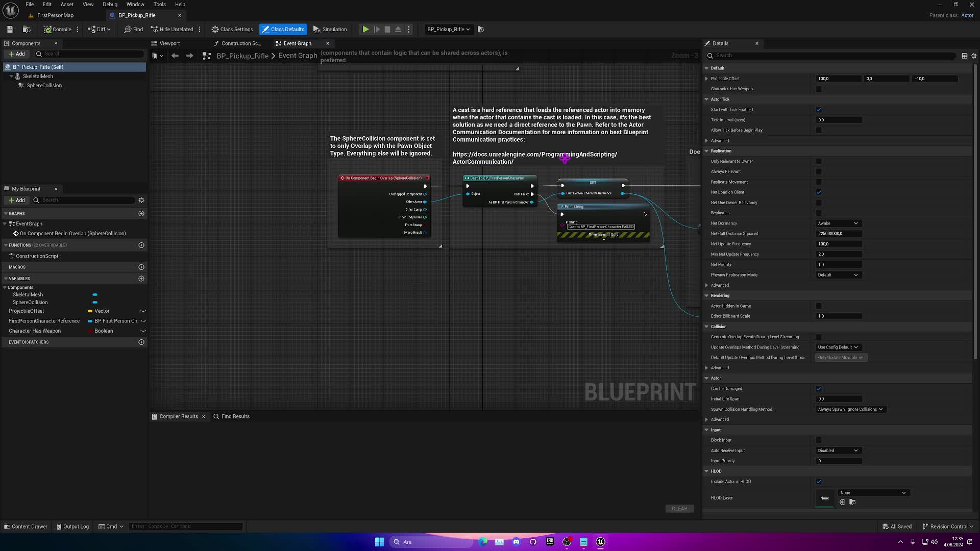Image resolution: width=980 pixels, height=551 pixels.
Task: Add a new event dispatcher plus icon
Action: [141, 342]
